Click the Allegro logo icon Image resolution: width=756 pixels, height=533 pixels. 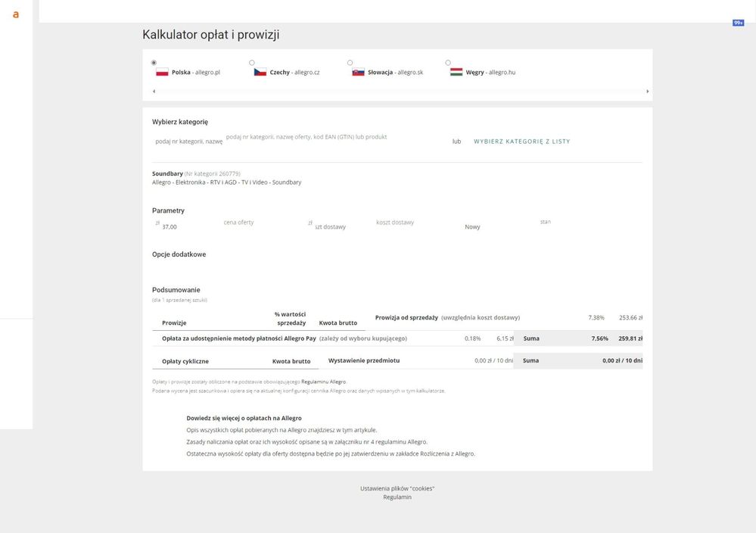[x=16, y=14]
